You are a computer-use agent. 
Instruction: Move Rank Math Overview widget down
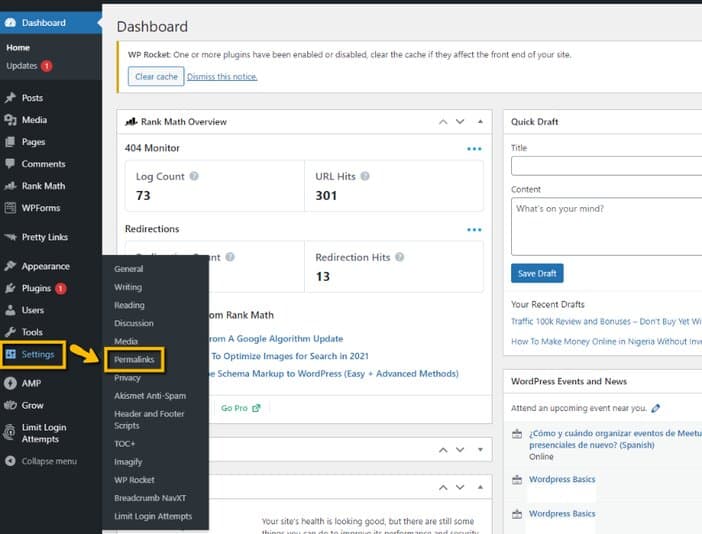click(x=460, y=122)
